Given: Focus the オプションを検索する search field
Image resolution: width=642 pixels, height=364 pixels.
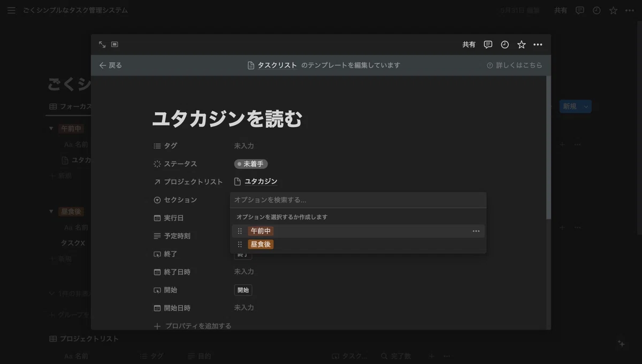Looking at the screenshot, I should pos(358,200).
